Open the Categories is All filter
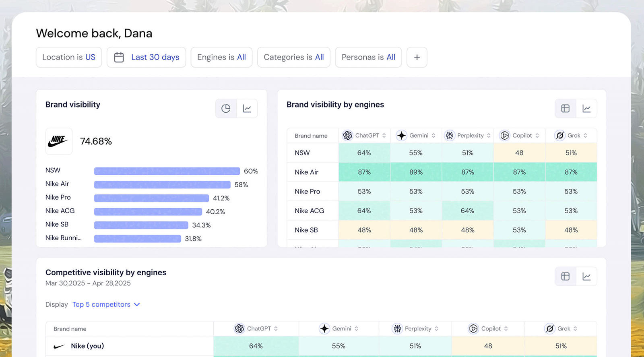 (x=294, y=57)
